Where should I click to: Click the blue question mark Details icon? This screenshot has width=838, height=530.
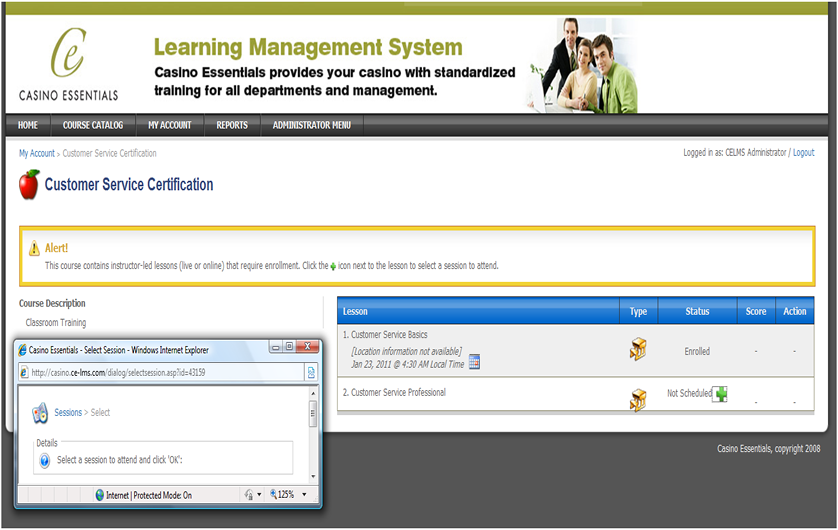click(45, 460)
